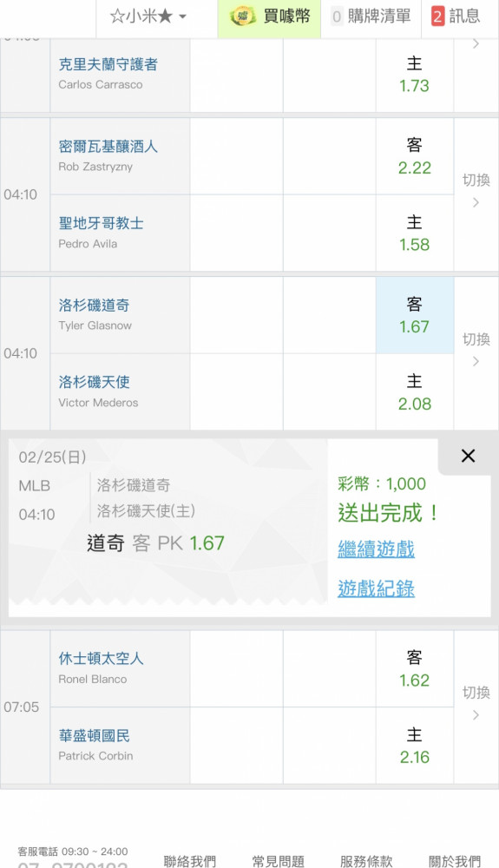Pick the Nationals 主 2.16 odds
The height and width of the screenshot is (868, 499).
tap(415, 746)
